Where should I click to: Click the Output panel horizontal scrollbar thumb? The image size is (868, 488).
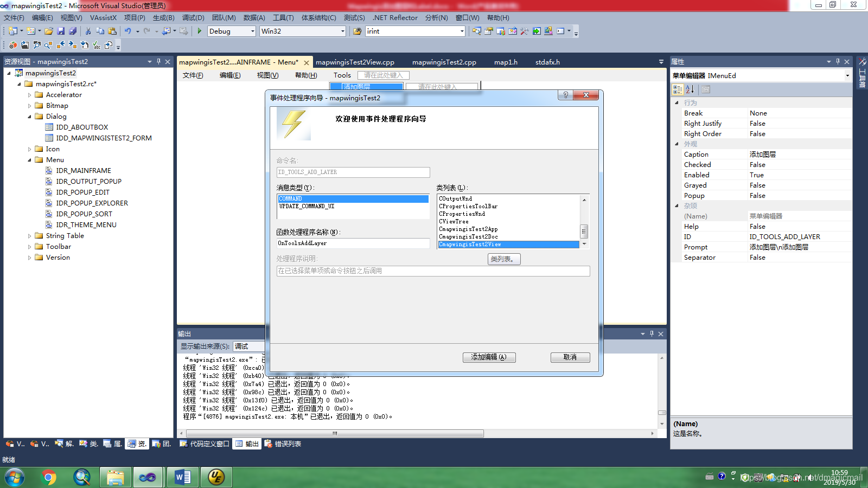tap(335, 433)
